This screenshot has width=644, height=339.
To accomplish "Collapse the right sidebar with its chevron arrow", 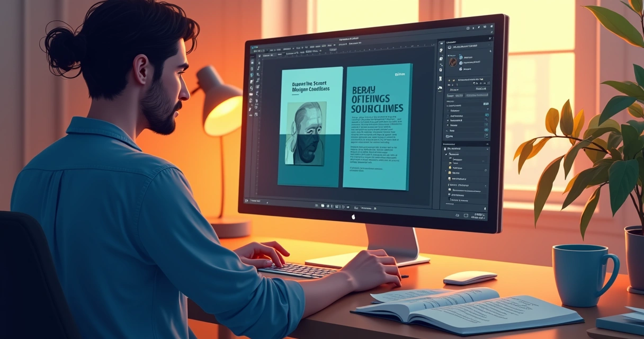I will (490, 51).
